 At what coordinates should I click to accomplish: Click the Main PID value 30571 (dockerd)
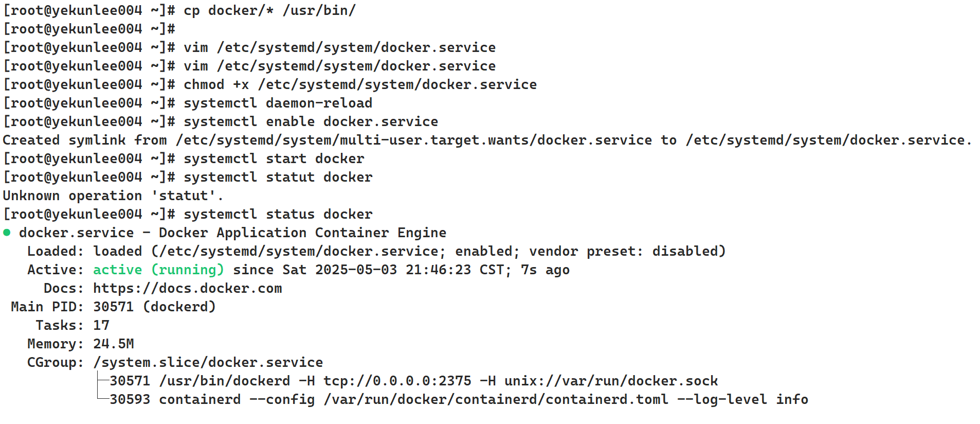pos(154,307)
